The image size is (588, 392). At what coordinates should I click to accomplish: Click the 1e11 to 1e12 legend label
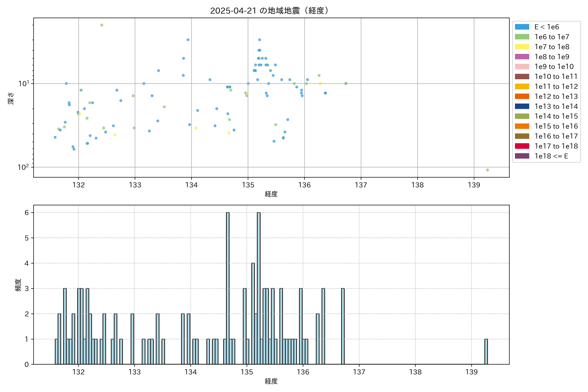[556, 87]
